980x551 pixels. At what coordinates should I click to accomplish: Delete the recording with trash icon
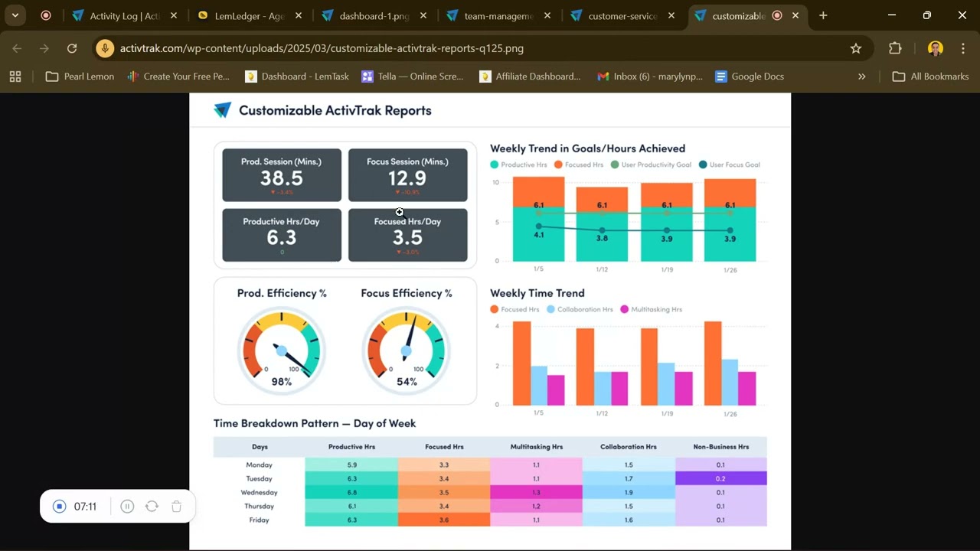point(176,507)
